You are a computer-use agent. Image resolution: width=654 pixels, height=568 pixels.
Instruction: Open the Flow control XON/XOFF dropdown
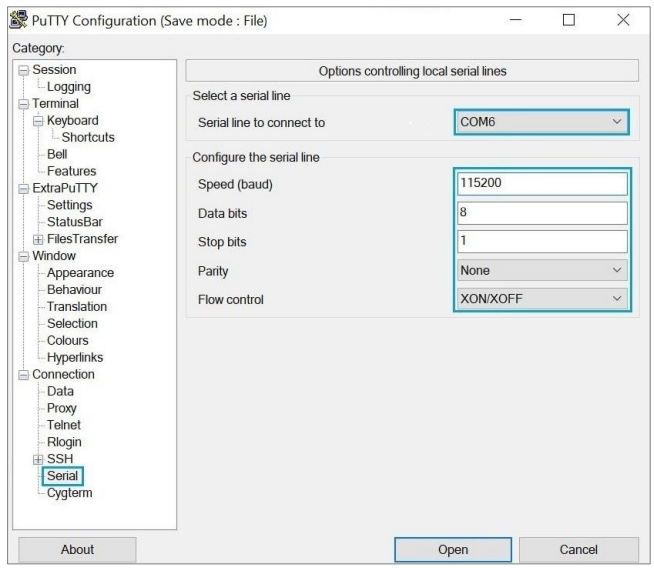[542, 299]
